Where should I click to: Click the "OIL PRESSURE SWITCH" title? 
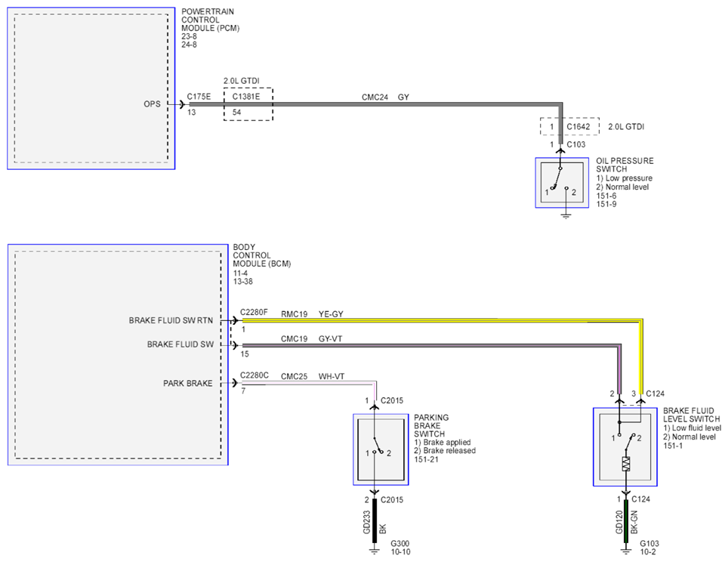(625, 165)
